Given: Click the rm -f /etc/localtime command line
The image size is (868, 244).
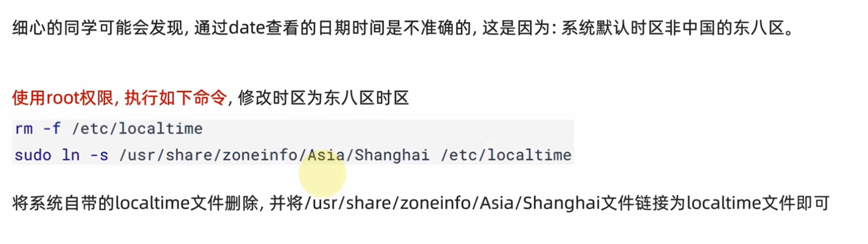Looking at the screenshot, I should click(x=109, y=128).
